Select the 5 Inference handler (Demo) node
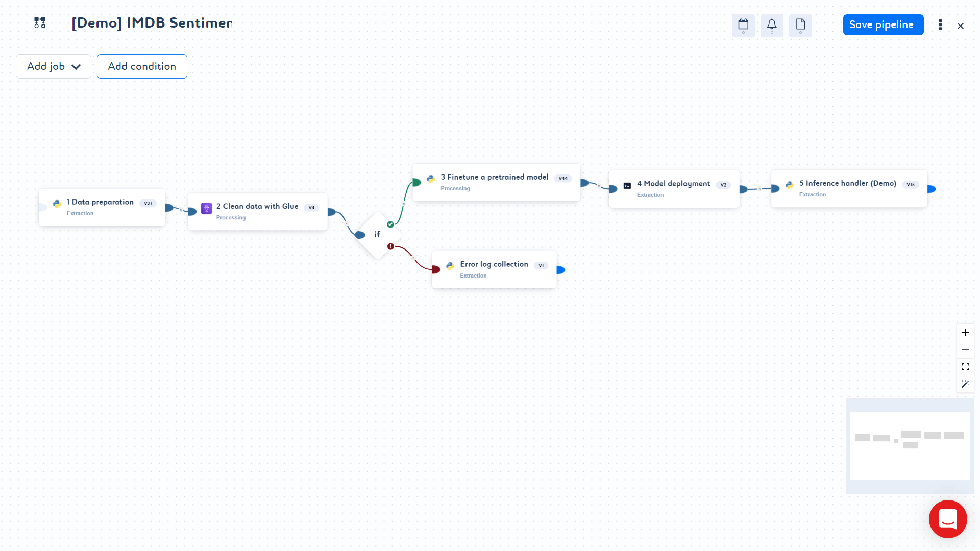980x551 pixels. click(849, 188)
